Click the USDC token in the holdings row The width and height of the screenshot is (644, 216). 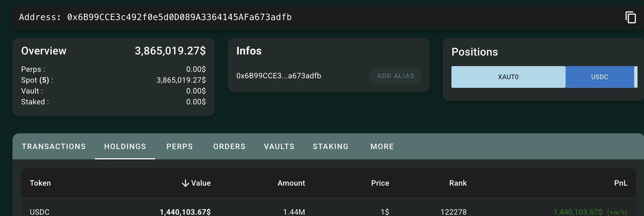[40, 212]
